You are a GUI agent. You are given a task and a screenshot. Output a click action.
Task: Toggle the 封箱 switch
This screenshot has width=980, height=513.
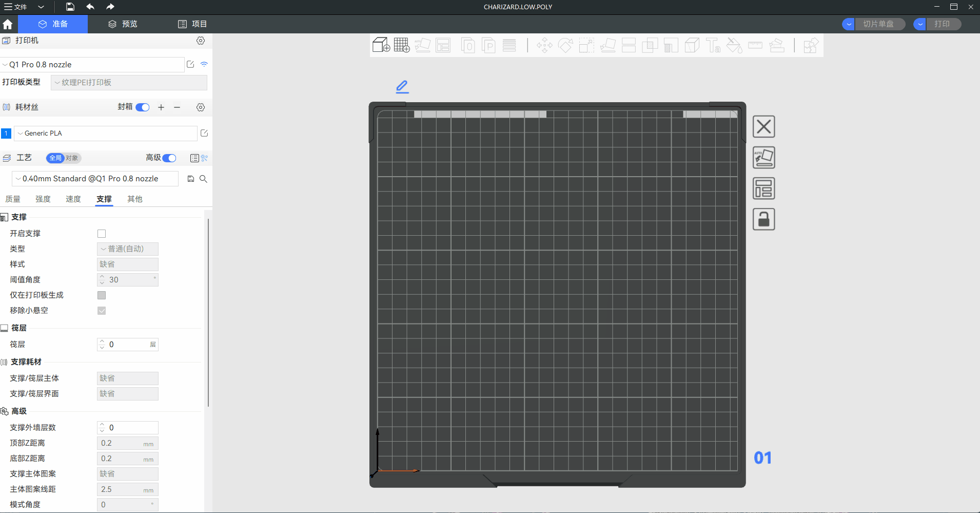(x=143, y=107)
